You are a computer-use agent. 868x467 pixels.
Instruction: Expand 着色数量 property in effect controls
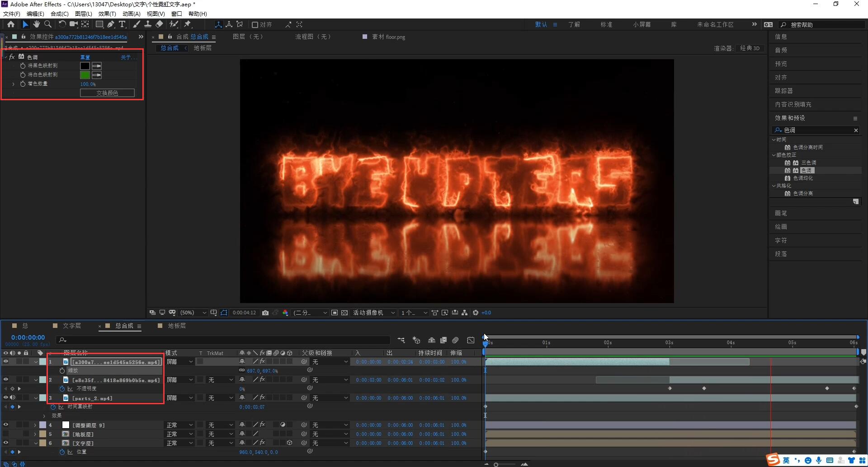[x=14, y=84]
